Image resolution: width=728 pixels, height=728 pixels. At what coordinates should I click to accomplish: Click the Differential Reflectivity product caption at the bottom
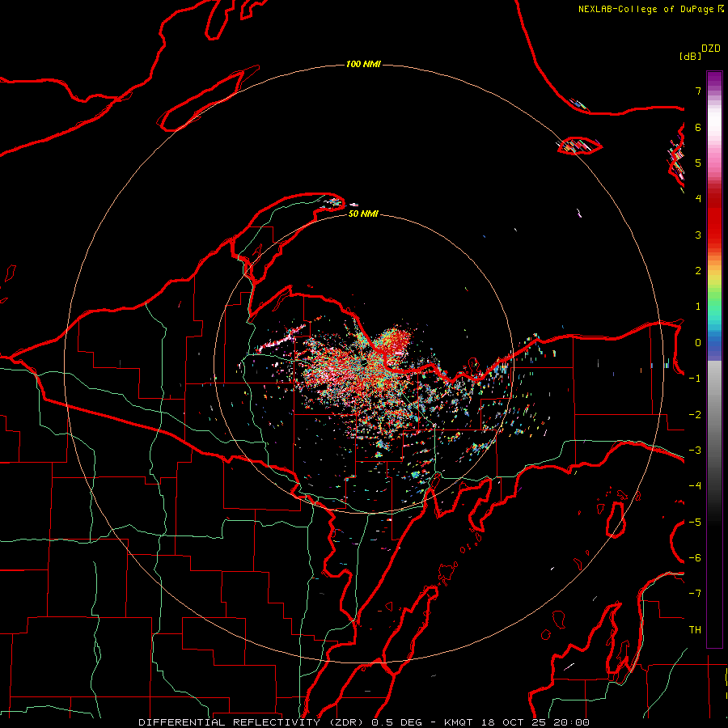point(364,722)
